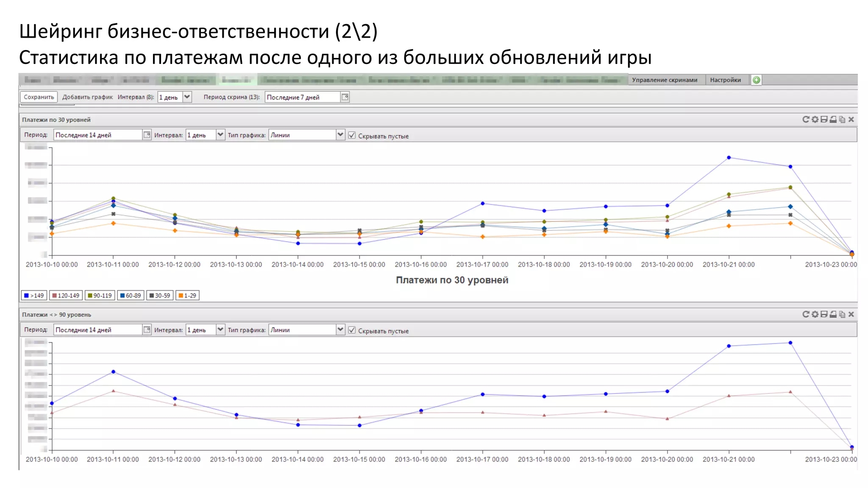Open calendar picker beside 'Период скрина' field

345,97
